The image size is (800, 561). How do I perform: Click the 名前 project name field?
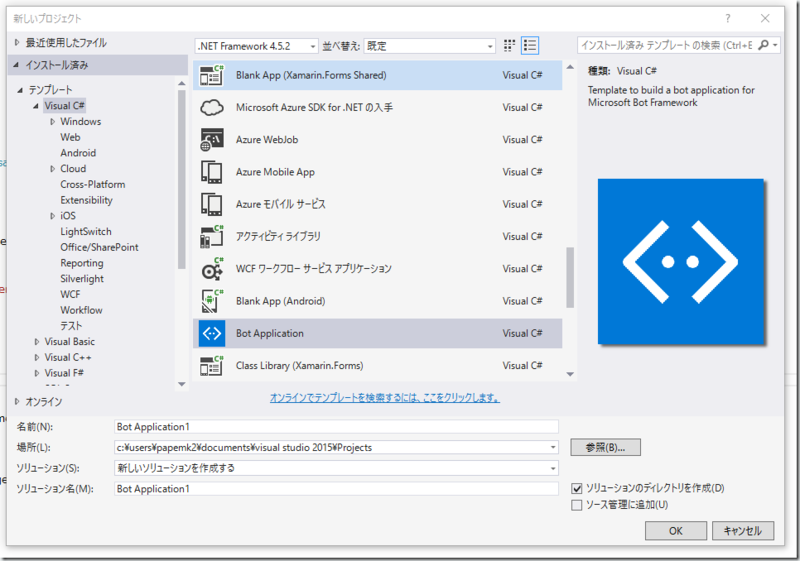coord(336,427)
